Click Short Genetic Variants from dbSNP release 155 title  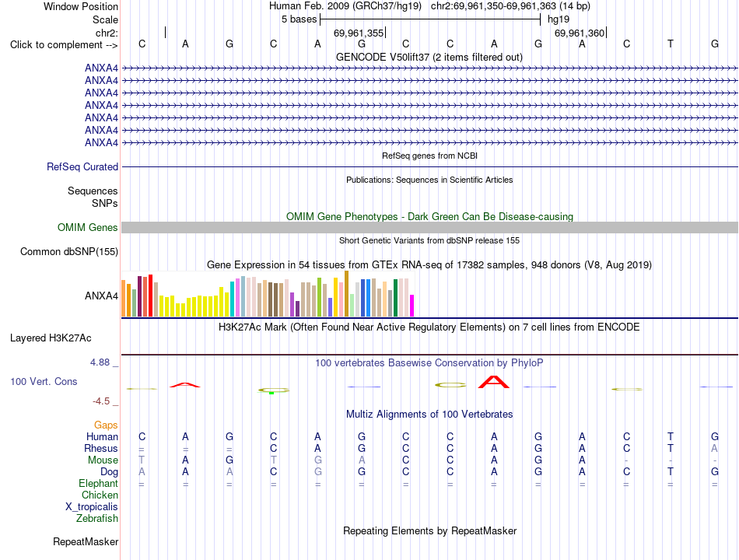point(429,240)
